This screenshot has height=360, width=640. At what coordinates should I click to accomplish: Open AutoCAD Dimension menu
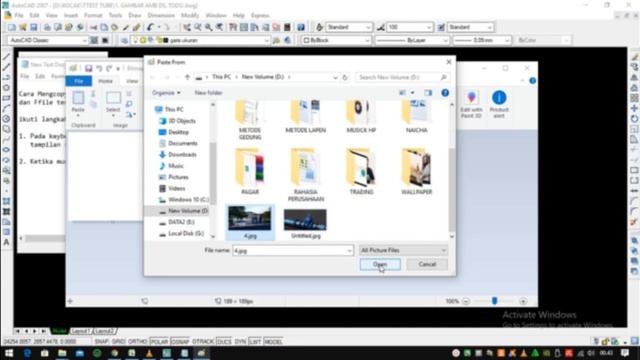click(161, 16)
